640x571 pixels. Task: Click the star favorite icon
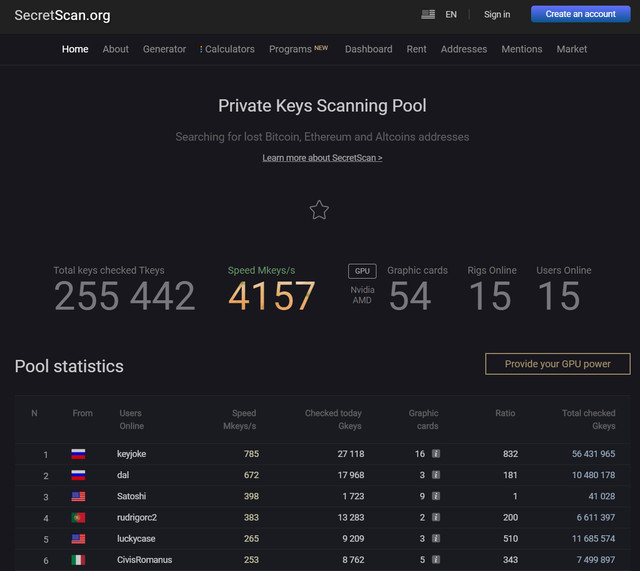[319, 210]
